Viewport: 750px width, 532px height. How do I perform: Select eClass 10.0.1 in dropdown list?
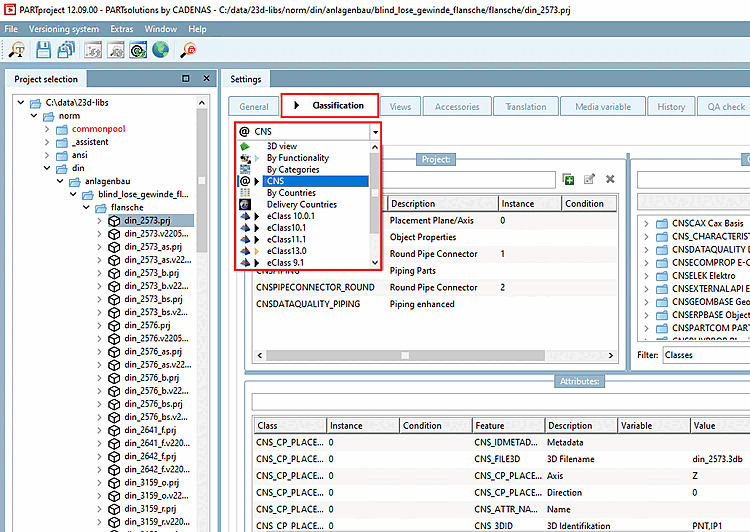pos(290,216)
